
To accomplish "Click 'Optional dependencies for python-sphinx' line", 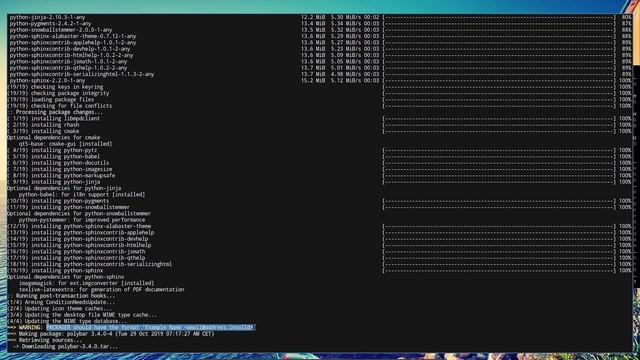I will click(65, 277).
